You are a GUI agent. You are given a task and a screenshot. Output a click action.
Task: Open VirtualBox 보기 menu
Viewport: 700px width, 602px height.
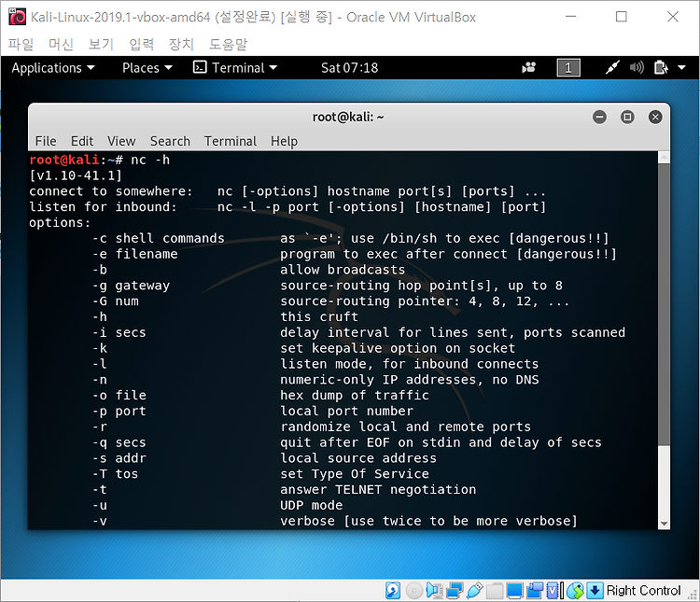pos(101,44)
